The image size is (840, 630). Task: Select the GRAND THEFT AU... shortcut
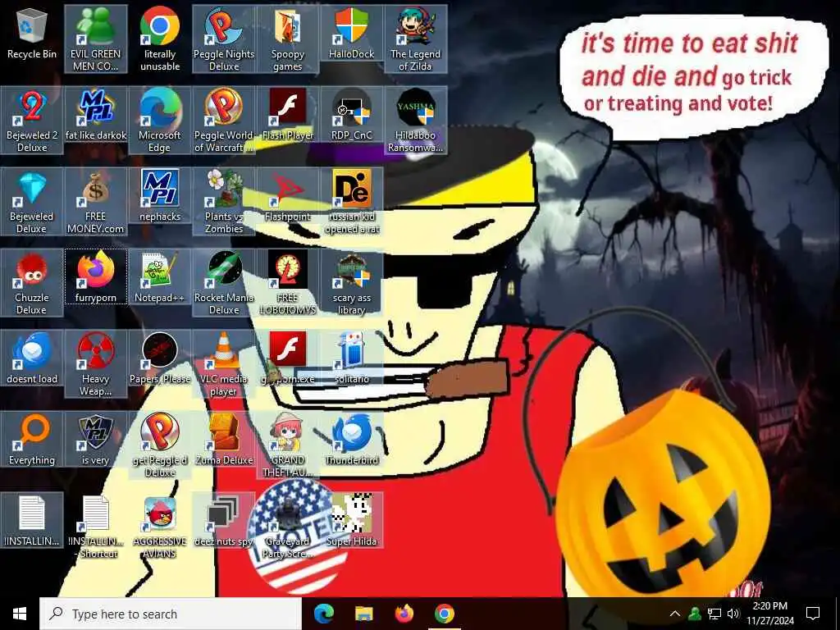pos(288,445)
